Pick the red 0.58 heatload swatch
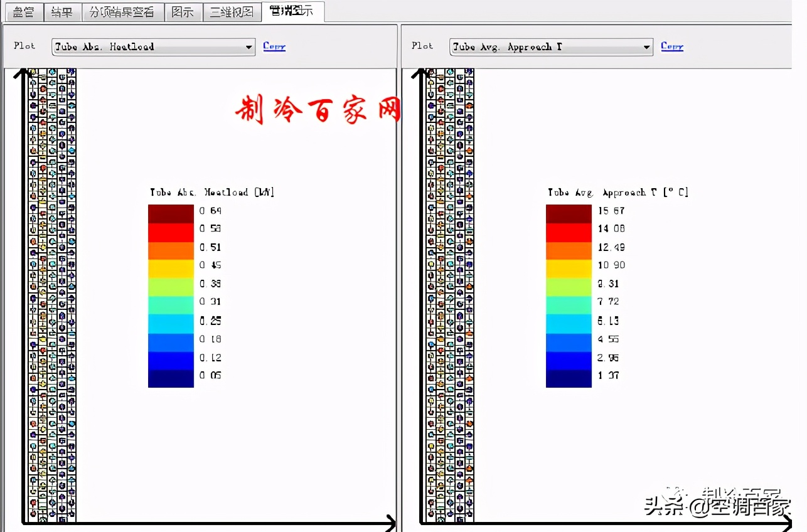Image resolution: width=807 pixels, height=532 pixels. click(171, 232)
